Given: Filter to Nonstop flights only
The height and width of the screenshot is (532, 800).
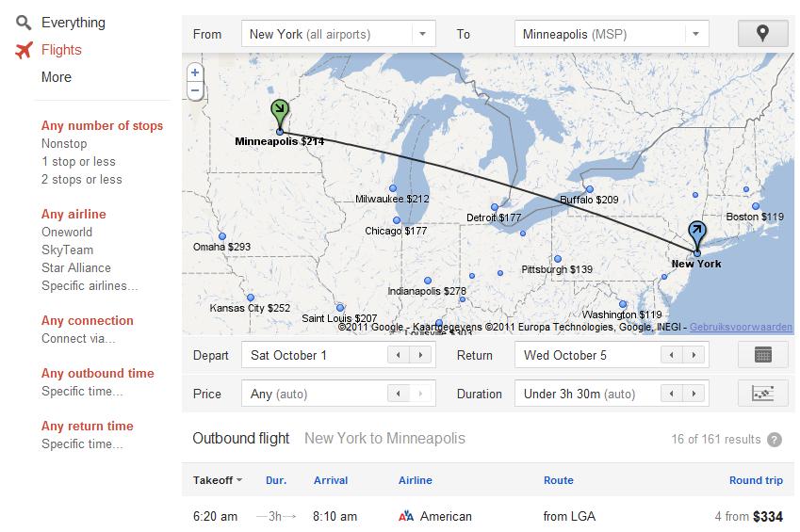Looking at the screenshot, I should click(64, 143).
